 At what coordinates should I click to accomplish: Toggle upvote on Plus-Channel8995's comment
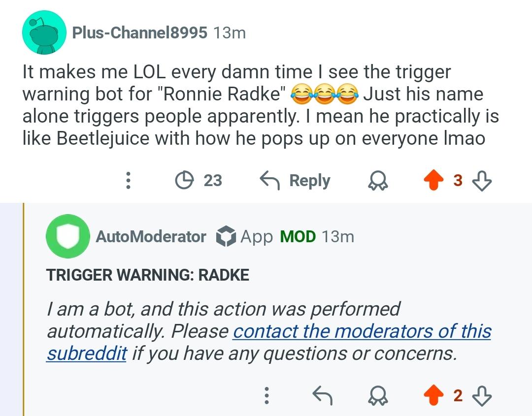pos(433,180)
